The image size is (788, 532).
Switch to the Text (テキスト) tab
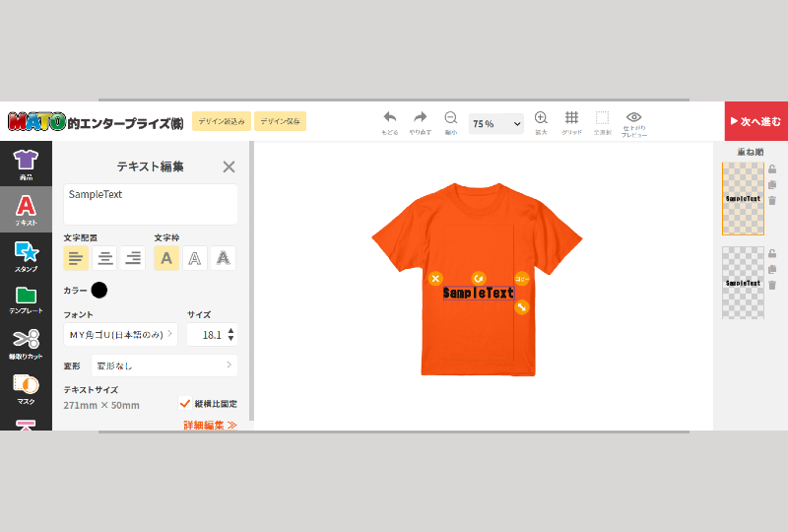click(26, 209)
